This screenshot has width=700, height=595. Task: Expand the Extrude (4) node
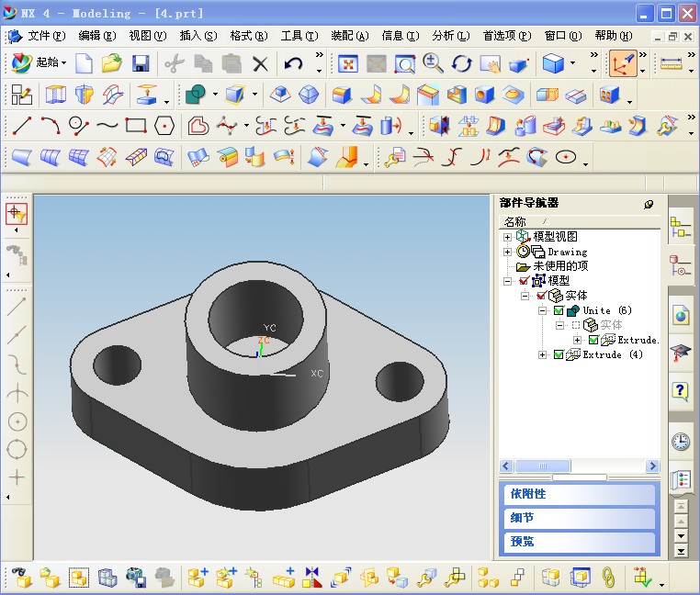click(542, 354)
